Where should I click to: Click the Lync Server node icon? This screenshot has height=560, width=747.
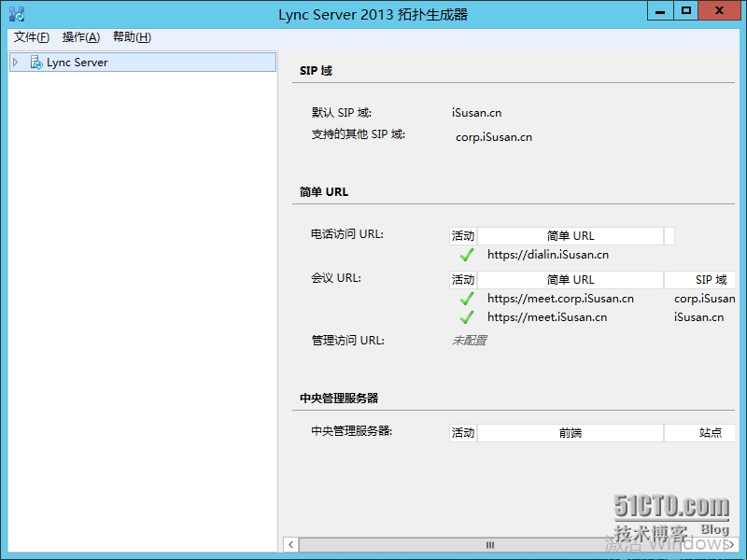(x=36, y=63)
